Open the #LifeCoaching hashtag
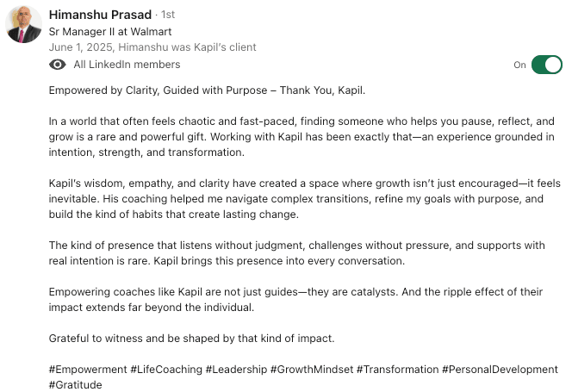 click(x=165, y=370)
